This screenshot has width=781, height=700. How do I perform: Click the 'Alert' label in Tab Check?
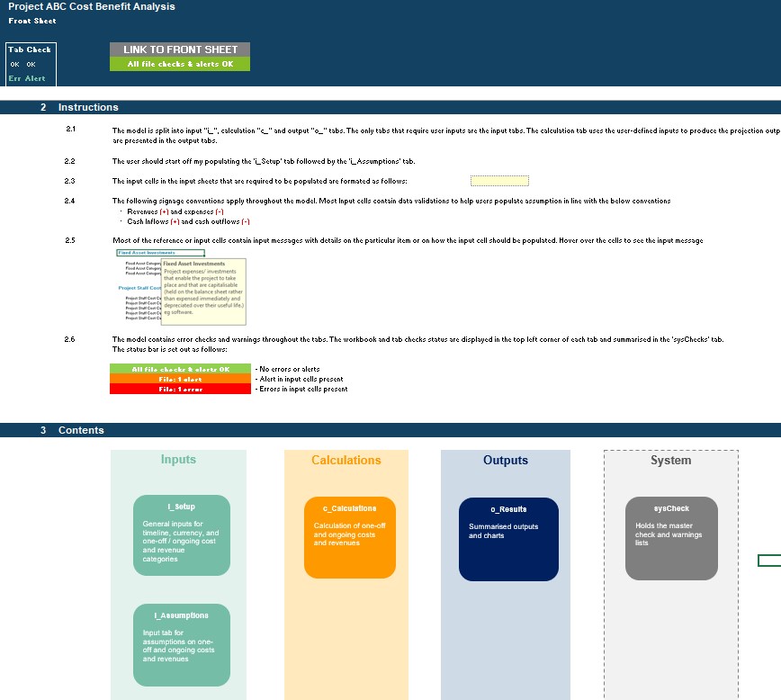pos(35,78)
